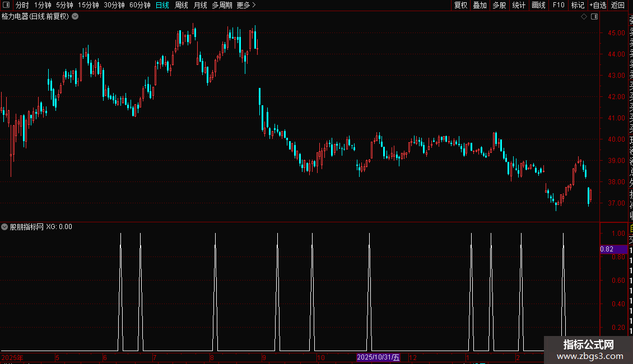This screenshot has height=364, width=633.
Task: Click the 45.00 price axis label
Action: click(x=616, y=33)
